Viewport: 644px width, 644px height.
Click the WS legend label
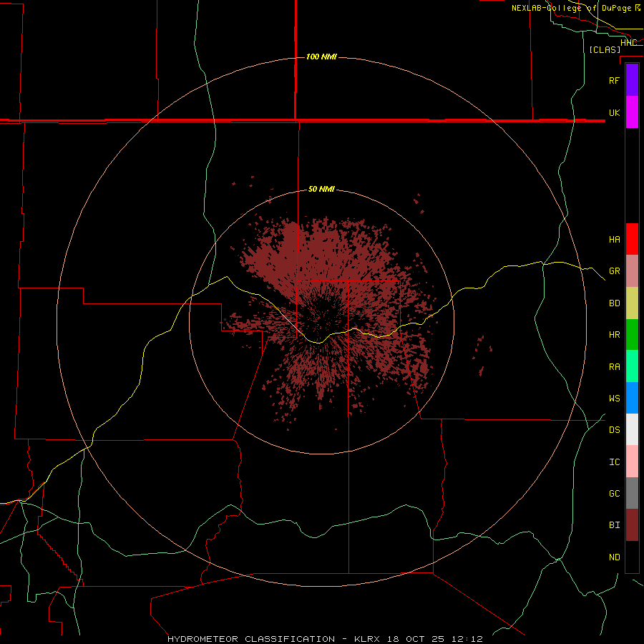(x=614, y=399)
